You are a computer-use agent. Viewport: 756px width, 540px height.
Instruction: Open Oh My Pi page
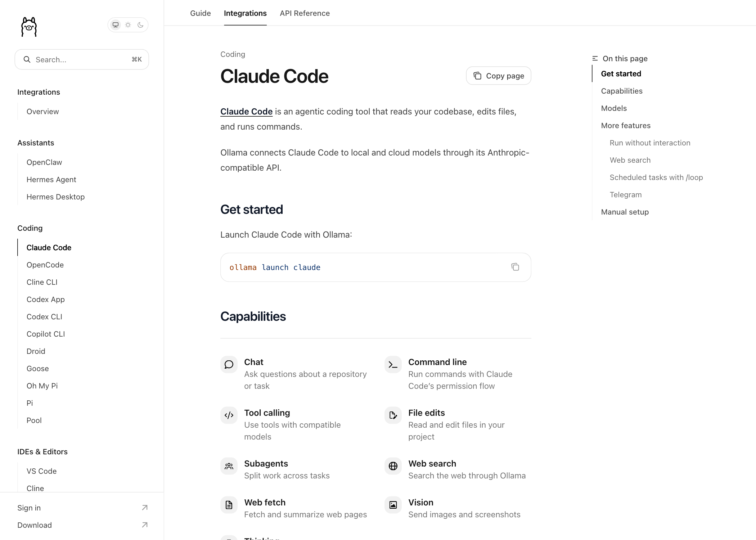click(42, 386)
